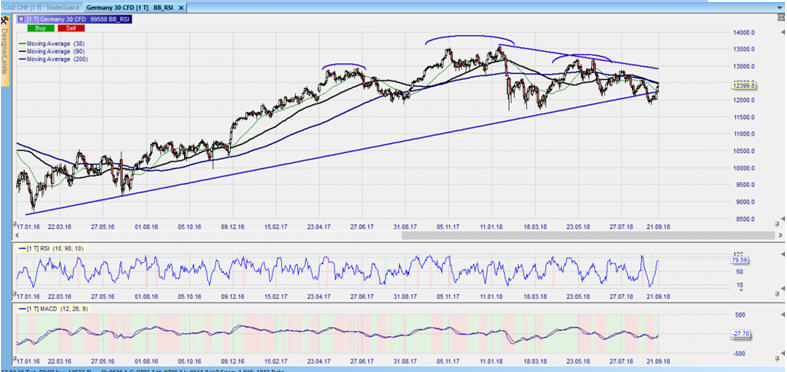
Task: Click the small arrow at the bottom-right of the price chart
Action: 783,219
